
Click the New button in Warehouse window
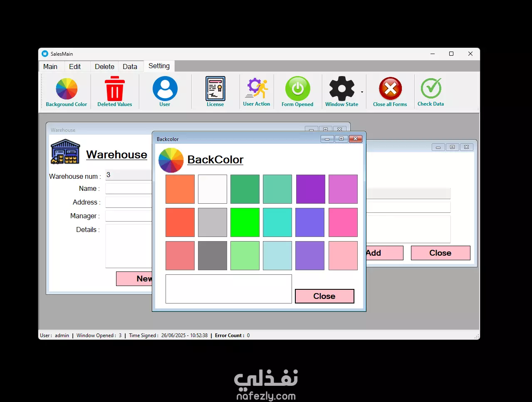134,279
